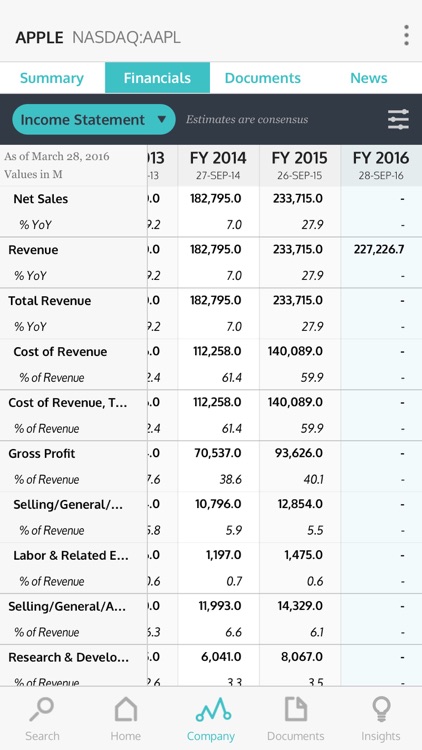The height and width of the screenshot is (750, 422).
Task: Switch to the News tab
Action: (369, 78)
